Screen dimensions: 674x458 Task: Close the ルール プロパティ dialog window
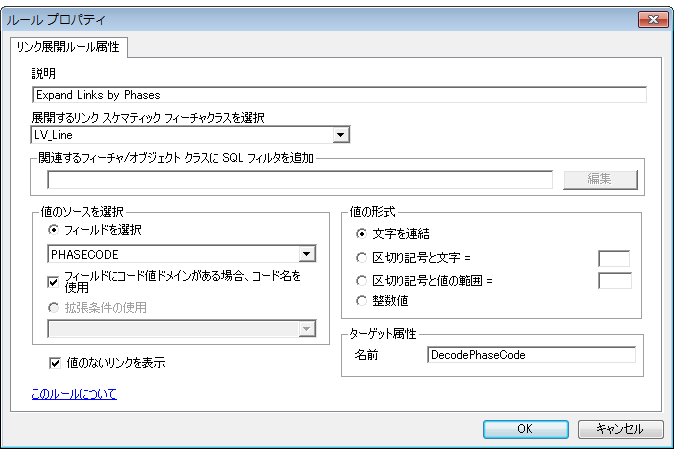[x=653, y=19]
